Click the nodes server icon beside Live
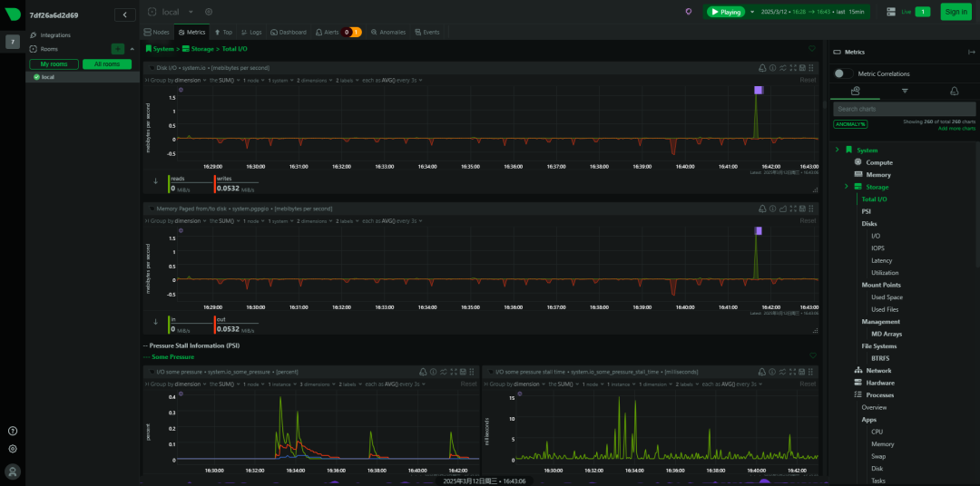Image resolution: width=980 pixels, height=486 pixels. click(891, 11)
